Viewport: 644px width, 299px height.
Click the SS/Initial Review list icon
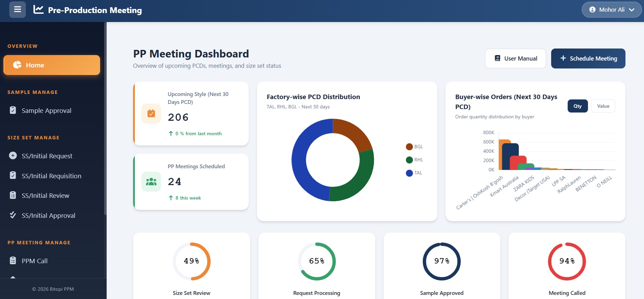click(x=13, y=195)
